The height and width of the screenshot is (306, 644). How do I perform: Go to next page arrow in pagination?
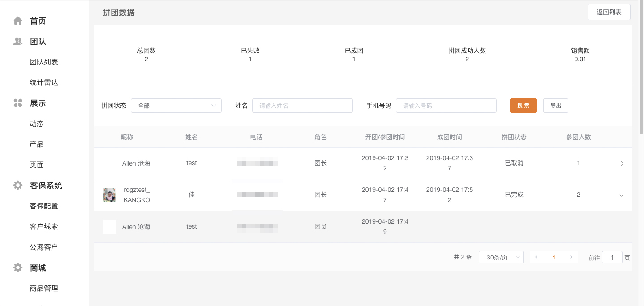click(x=571, y=257)
